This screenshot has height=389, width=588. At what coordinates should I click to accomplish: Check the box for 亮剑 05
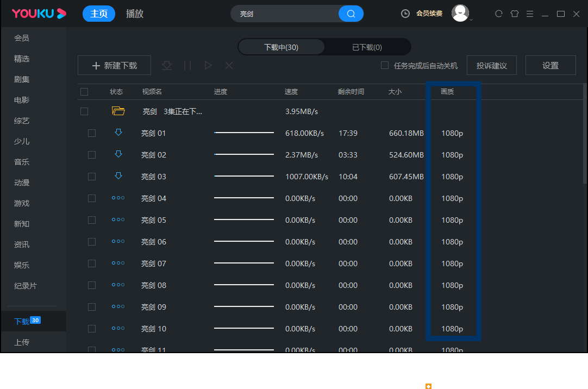[x=92, y=220]
